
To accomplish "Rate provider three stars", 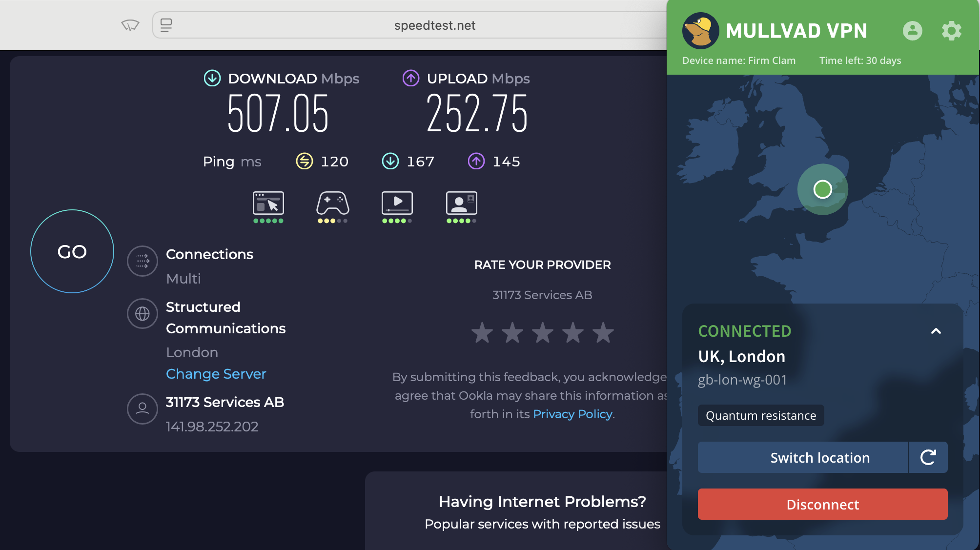I will [543, 332].
